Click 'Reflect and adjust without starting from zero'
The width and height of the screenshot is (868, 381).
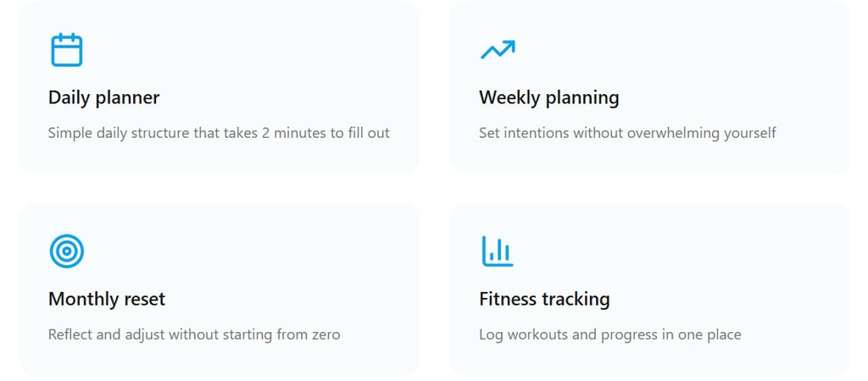[x=194, y=334]
